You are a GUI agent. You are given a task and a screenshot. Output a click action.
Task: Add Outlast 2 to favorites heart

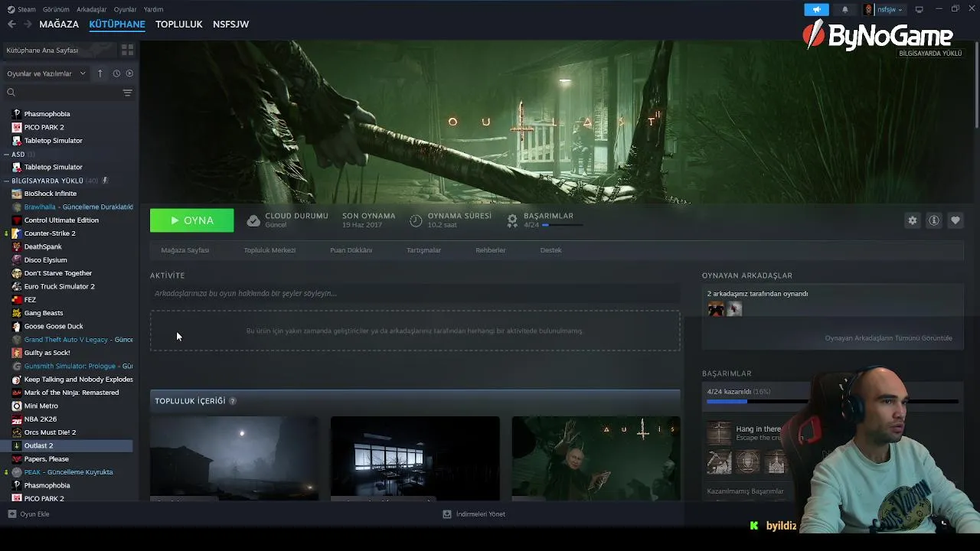point(955,220)
